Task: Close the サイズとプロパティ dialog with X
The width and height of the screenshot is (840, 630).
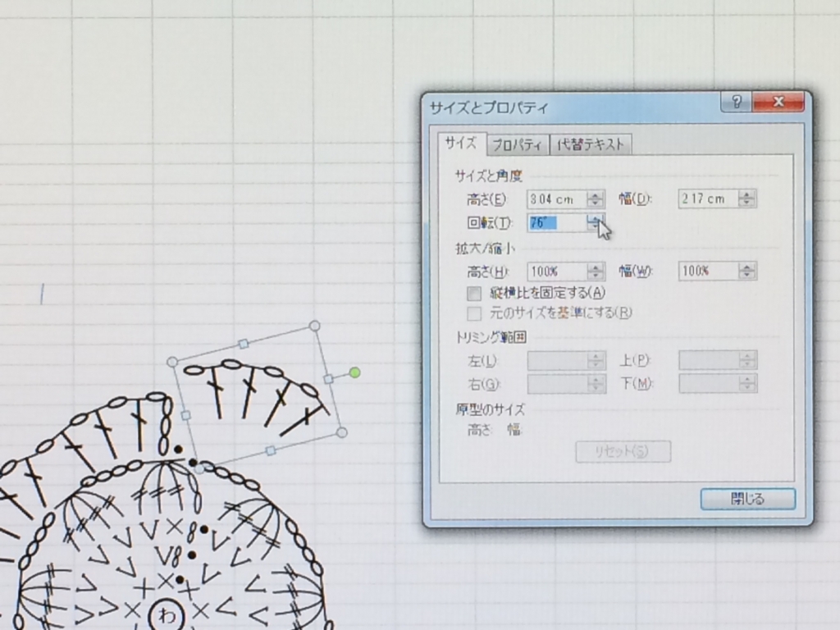Action: pos(779,102)
